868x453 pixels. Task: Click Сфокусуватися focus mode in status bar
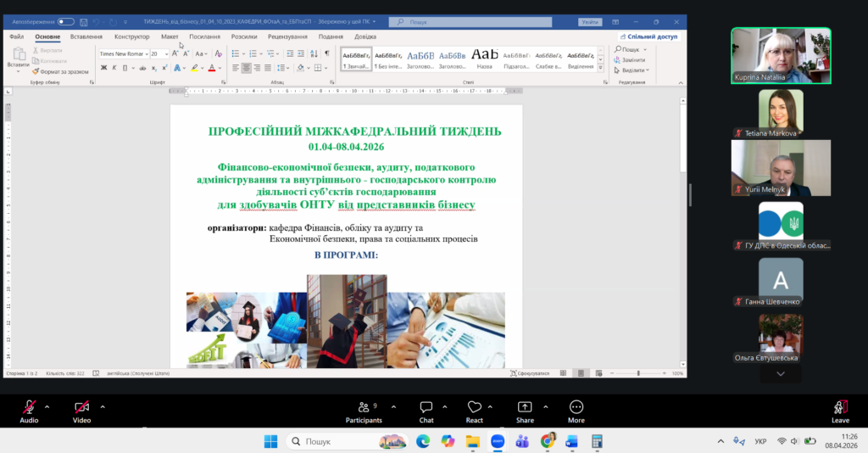530,373
